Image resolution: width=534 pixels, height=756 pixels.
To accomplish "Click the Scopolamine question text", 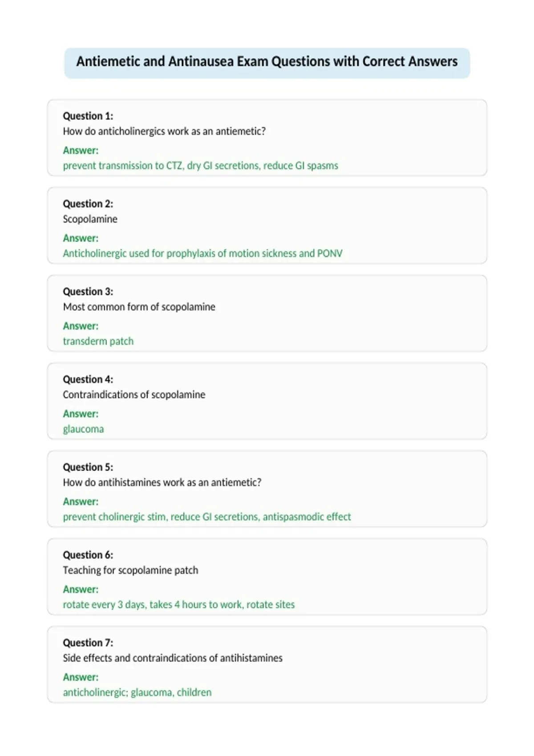I will click(x=90, y=219).
